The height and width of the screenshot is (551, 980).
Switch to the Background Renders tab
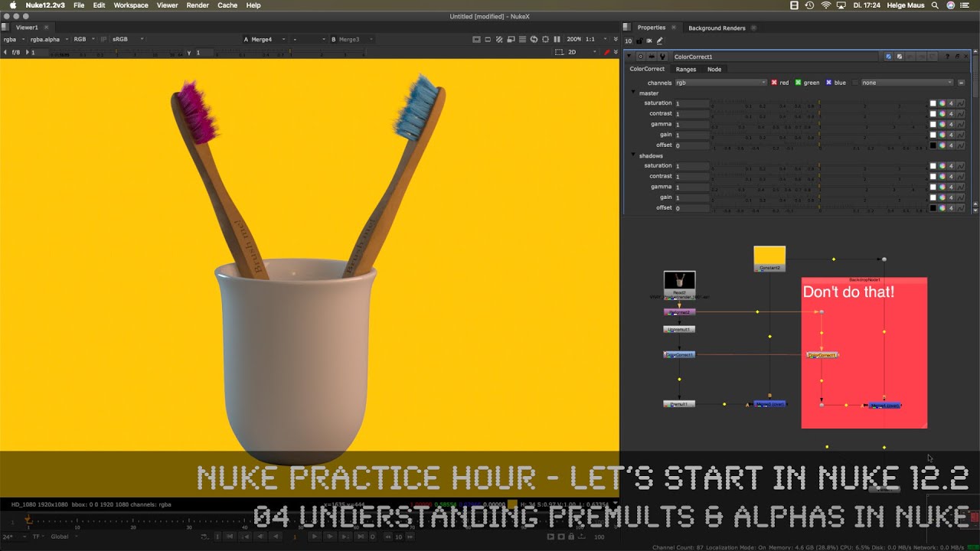coord(717,28)
